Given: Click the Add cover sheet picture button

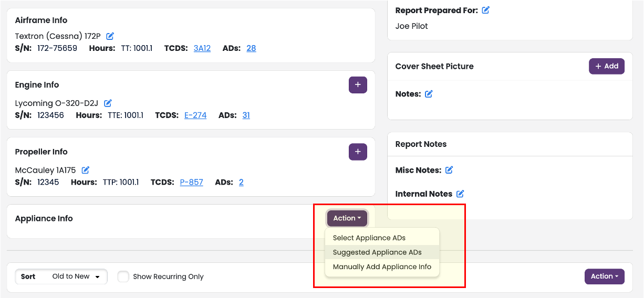Looking at the screenshot, I should click(x=606, y=66).
